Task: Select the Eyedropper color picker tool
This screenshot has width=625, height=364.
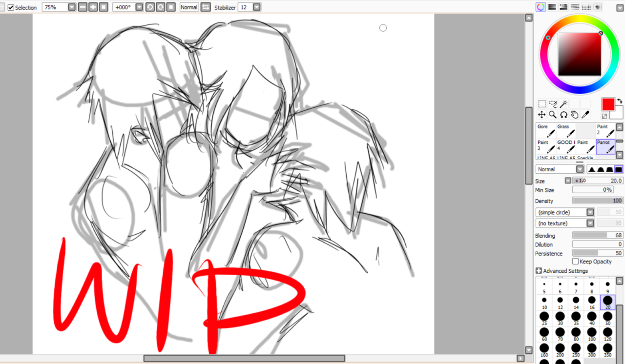Action: pyautogui.click(x=585, y=115)
